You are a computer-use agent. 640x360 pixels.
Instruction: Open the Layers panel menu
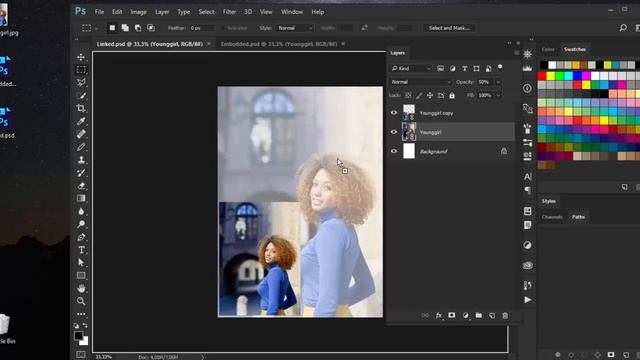coord(517,53)
